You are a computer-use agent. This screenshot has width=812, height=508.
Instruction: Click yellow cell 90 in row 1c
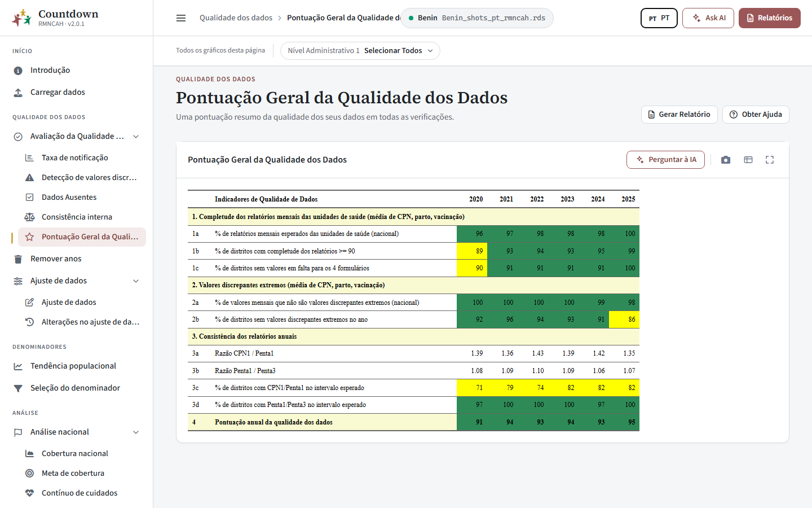tap(472, 268)
